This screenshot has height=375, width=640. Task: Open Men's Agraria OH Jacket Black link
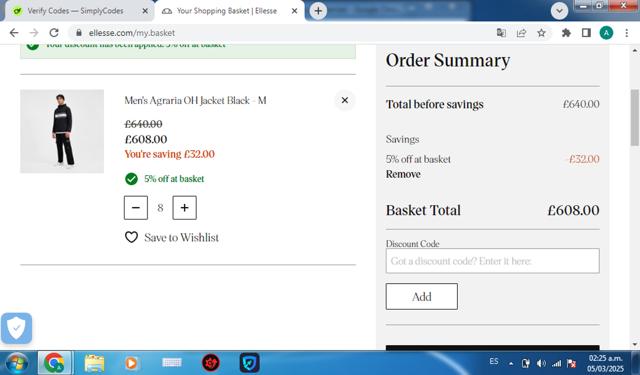[x=195, y=100]
